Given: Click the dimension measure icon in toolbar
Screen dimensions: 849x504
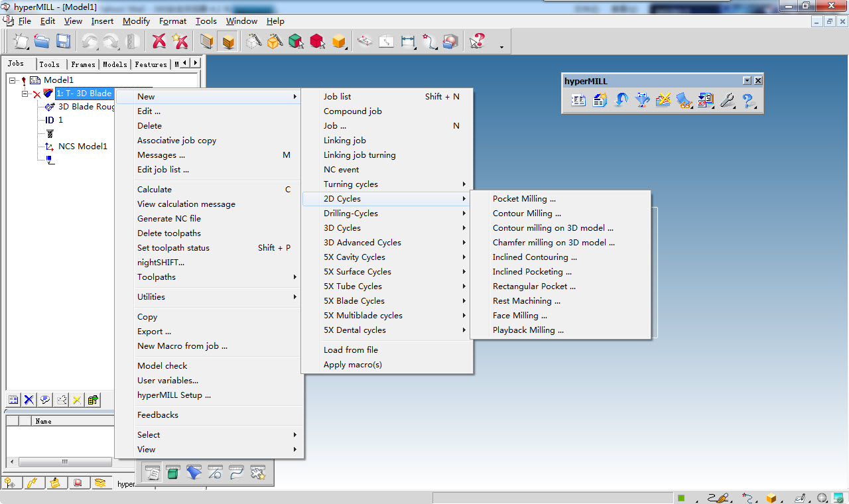Looking at the screenshot, I should coord(408,41).
